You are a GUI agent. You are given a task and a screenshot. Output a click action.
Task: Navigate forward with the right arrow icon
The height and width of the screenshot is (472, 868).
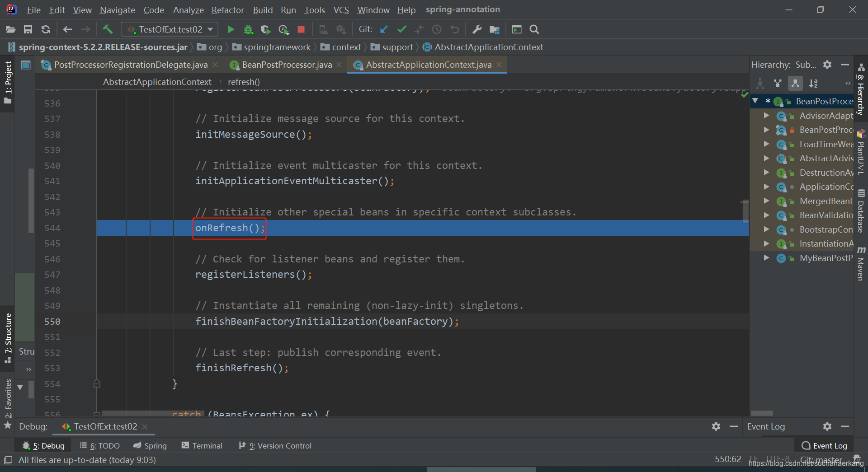85,30
